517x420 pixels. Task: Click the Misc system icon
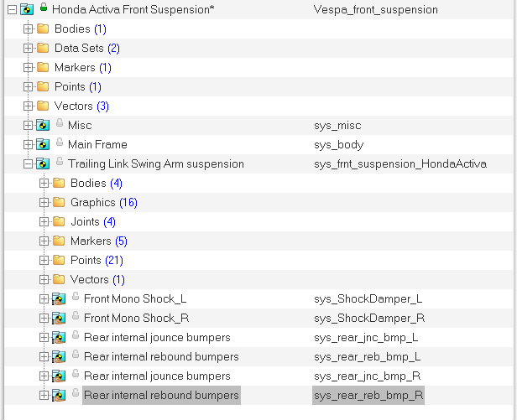tap(43, 126)
